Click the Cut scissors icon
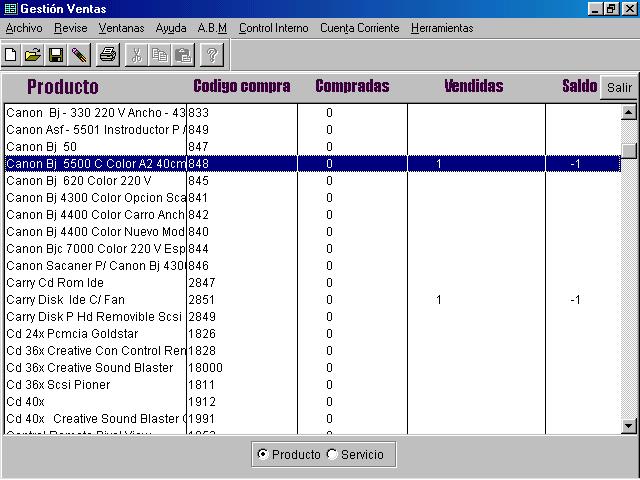Viewport: 640px width, 480px height. pyautogui.click(x=137, y=55)
